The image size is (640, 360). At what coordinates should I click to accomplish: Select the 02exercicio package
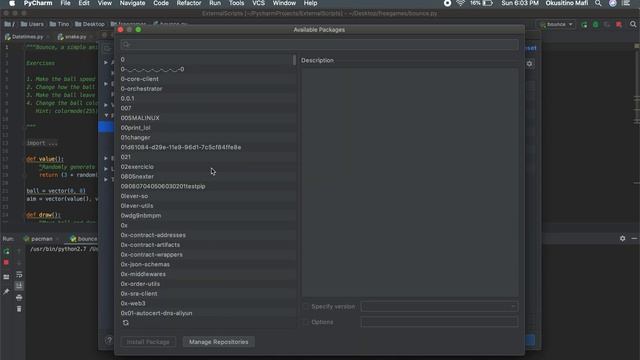(x=207, y=167)
